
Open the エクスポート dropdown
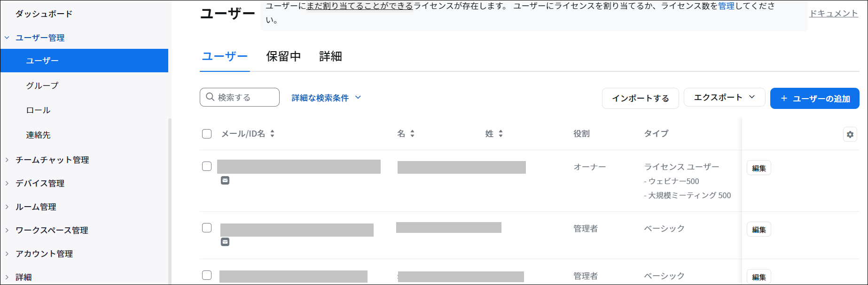tap(724, 97)
